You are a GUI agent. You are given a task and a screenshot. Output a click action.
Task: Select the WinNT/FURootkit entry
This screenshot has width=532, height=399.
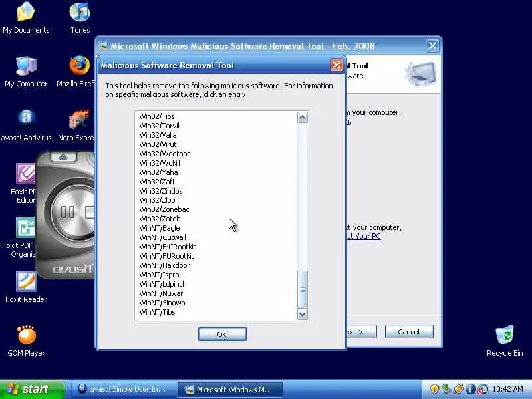[166, 256]
